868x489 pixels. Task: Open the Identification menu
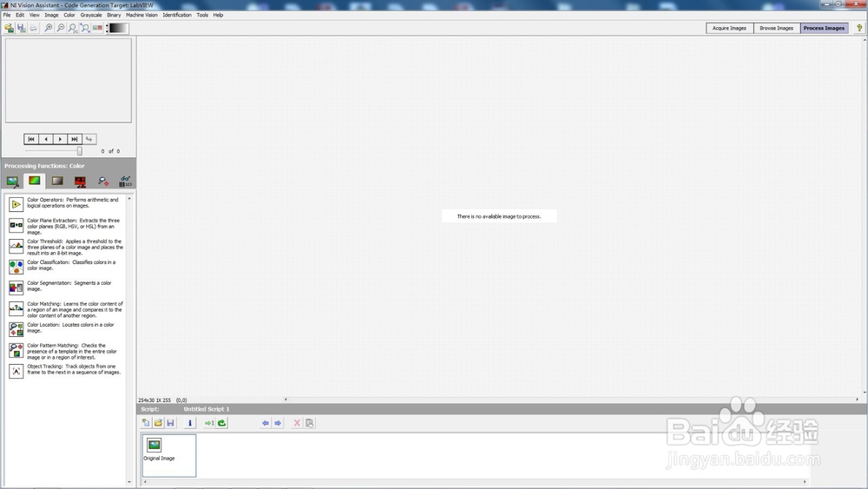tap(177, 15)
